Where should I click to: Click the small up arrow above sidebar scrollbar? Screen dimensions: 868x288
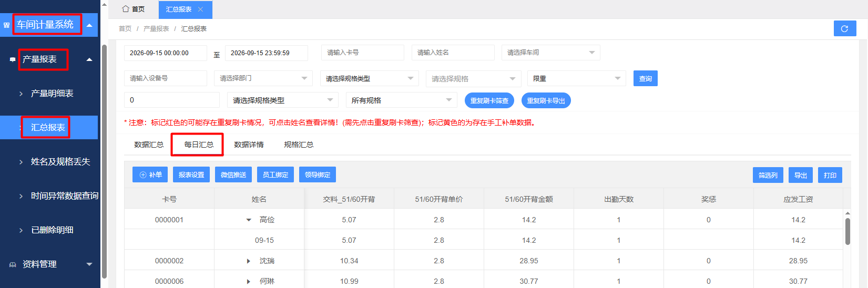click(104, 4)
